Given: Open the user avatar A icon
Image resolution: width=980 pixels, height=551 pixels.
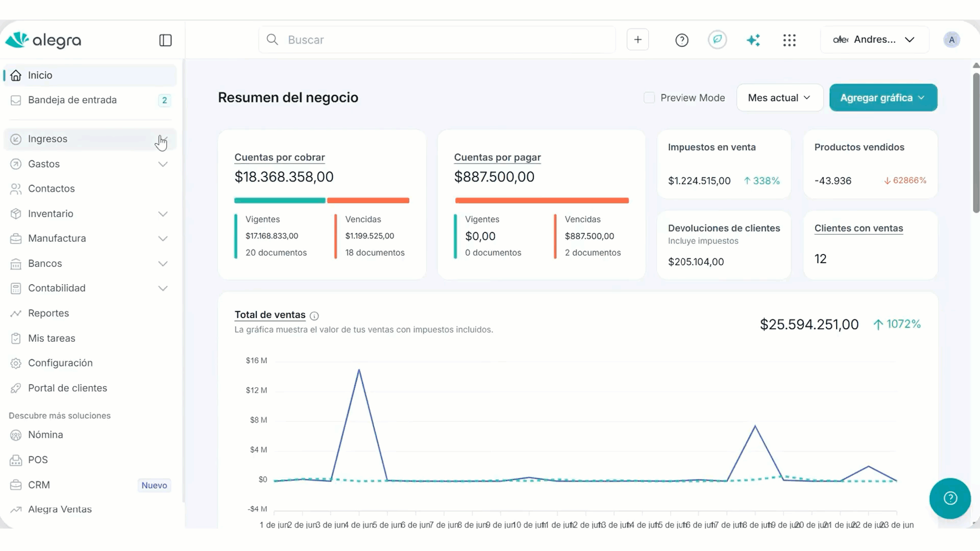Looking at the screenshot, I should click(951, 40).
